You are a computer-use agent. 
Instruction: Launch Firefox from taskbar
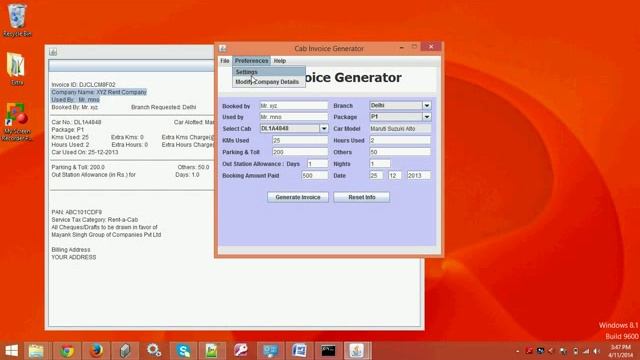tap(96, 351)
